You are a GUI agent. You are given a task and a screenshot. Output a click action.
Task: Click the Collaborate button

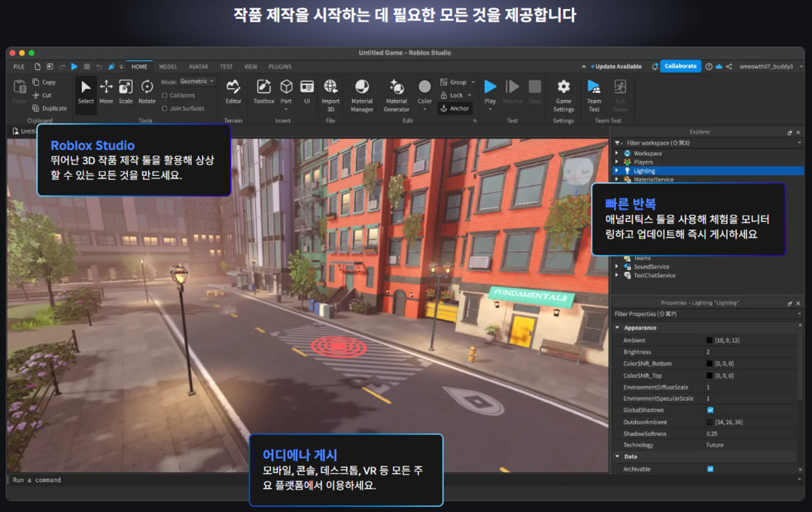(x=680, y=66)
